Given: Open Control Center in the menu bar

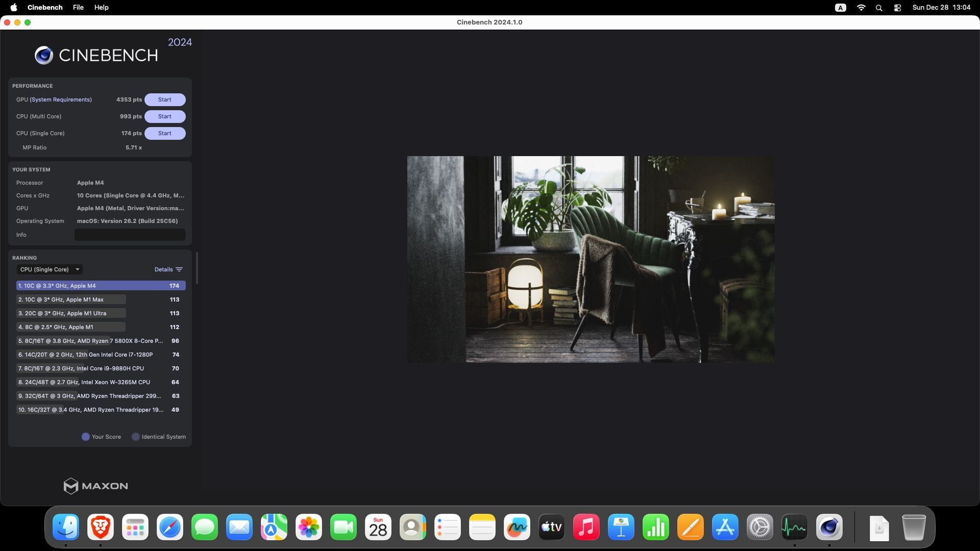Looking at the screenshot, I should coord(897,8).
